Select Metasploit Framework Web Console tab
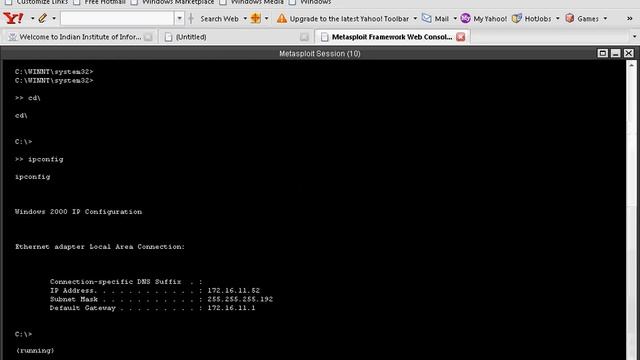The height and width of the screenshot is (360, 640). point(392,37)
